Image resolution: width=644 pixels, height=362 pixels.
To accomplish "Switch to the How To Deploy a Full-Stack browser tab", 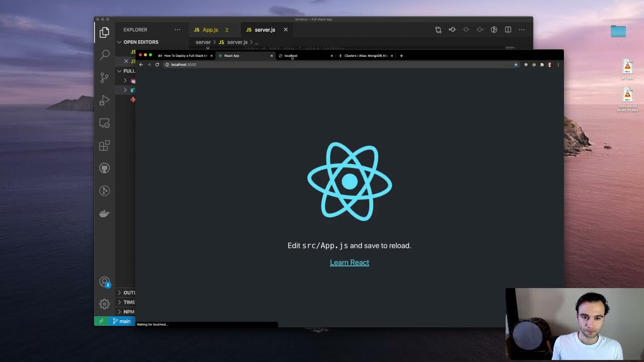I will click(x=186, y=56).
